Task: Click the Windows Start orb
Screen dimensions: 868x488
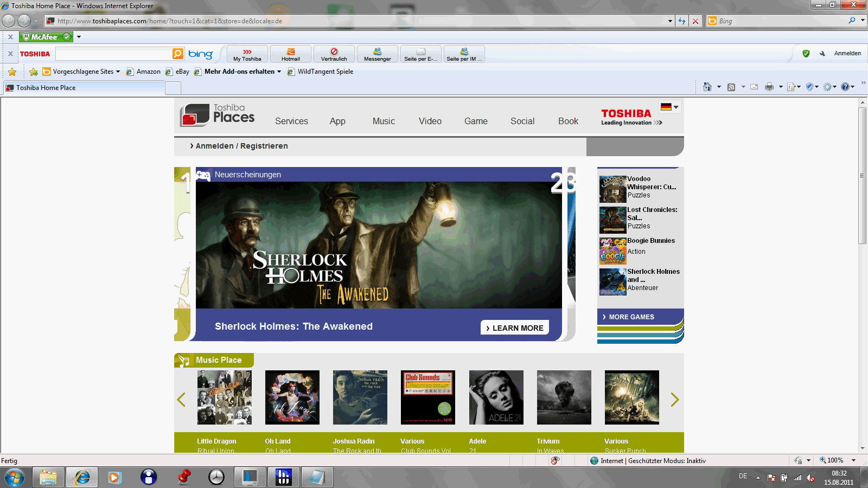Action: (15, 477)
